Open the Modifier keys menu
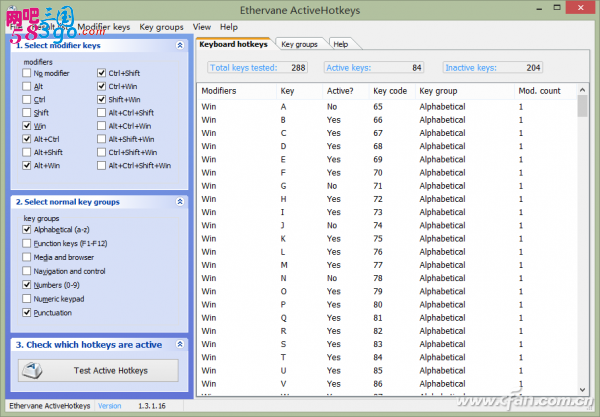The image size is (600, 417). pos(104,27)
